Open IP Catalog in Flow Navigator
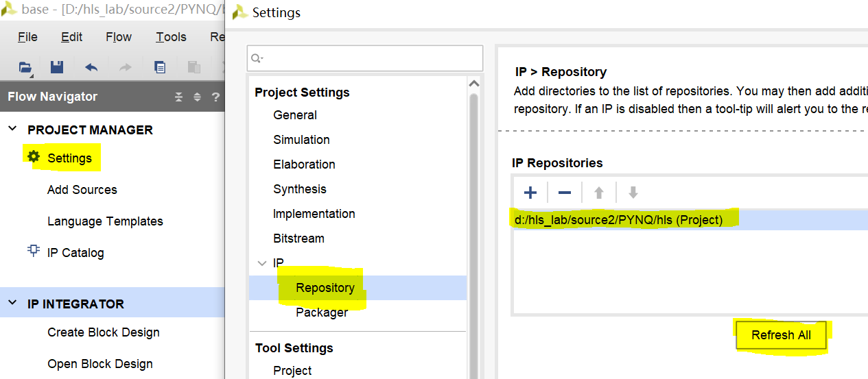The height and width of the screenshot is (379, 868). click(x=75, y=253)
